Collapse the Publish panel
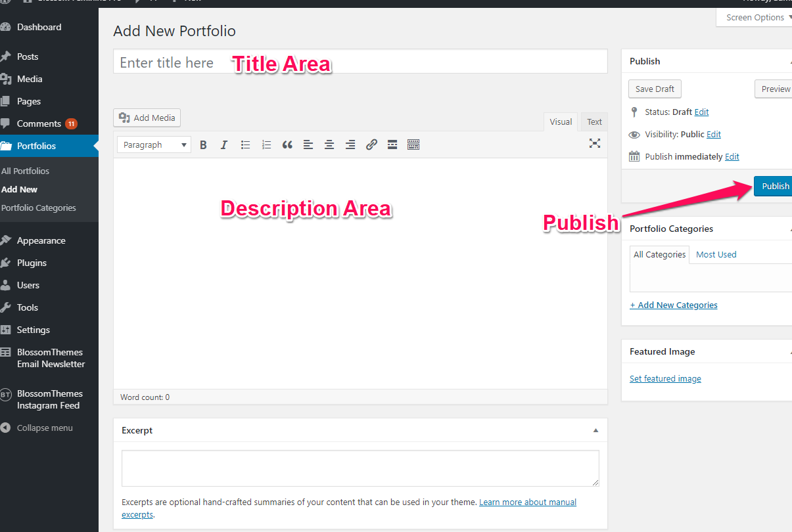This screenshot has height=532, width=792. (790, 61)
